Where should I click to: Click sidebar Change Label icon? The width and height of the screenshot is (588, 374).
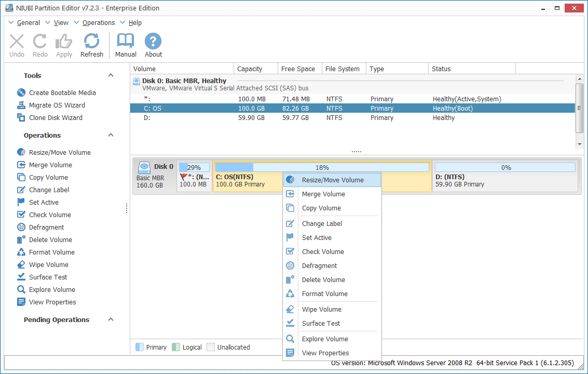tap(21, 190)
